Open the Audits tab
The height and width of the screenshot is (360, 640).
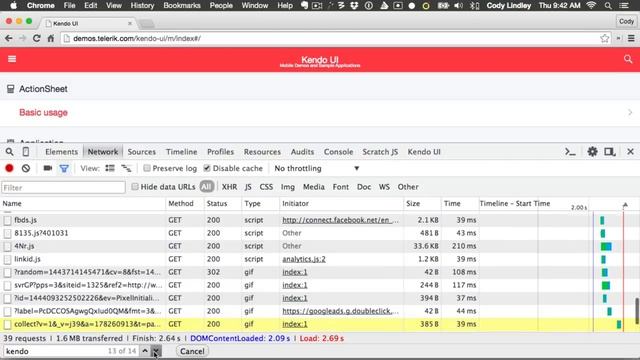pos(302,152)
